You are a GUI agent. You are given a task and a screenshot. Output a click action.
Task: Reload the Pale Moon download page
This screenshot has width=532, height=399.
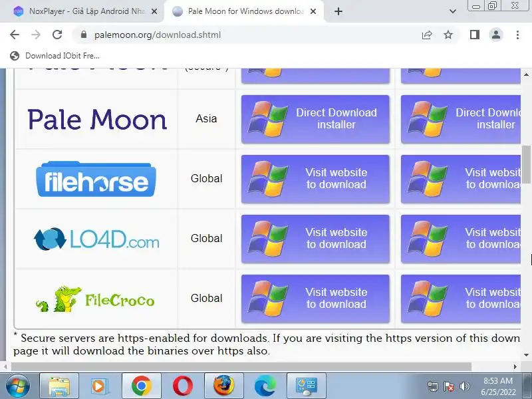(x=57, y=35)
